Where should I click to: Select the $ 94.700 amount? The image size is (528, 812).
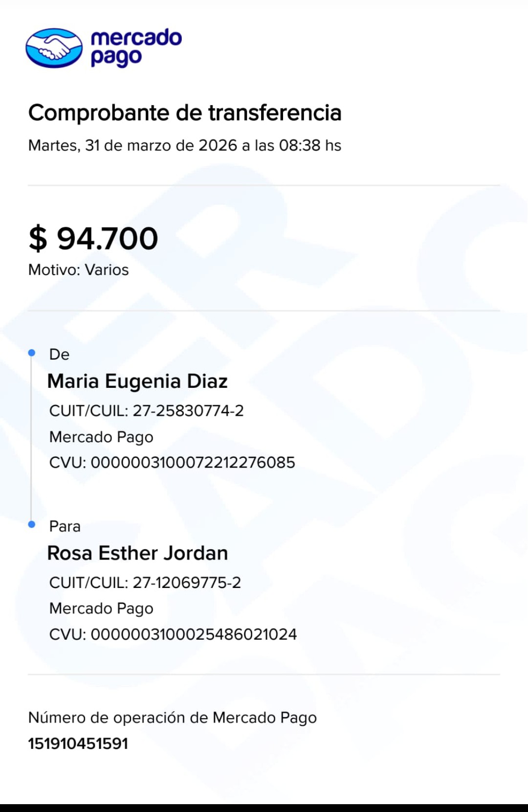93,239
